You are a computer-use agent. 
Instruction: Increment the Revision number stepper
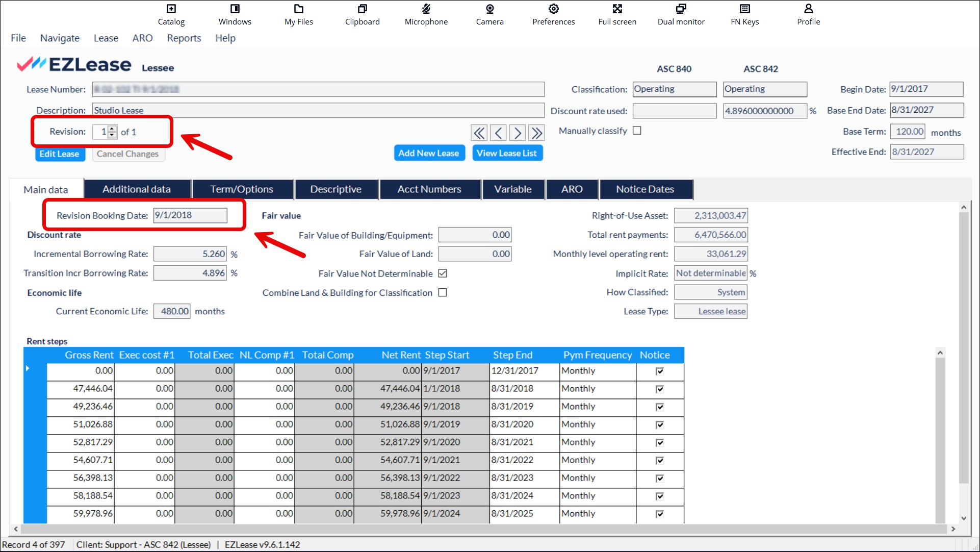pyautogui.click(x=112, y=129)
